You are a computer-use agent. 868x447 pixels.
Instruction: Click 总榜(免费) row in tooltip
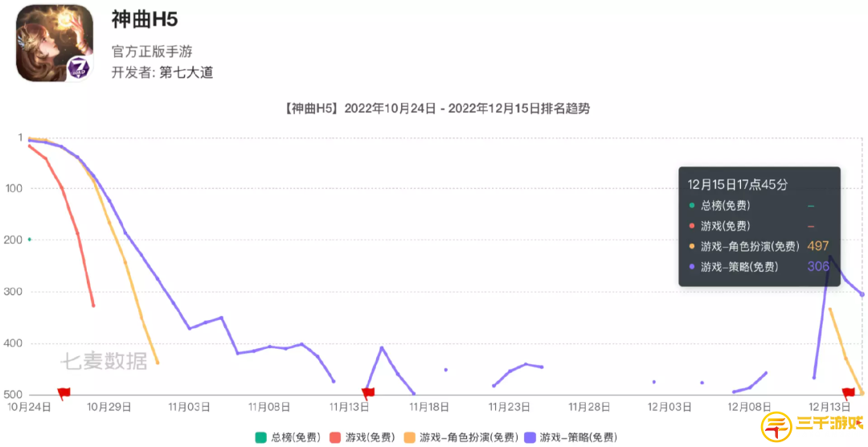[751, 206]
